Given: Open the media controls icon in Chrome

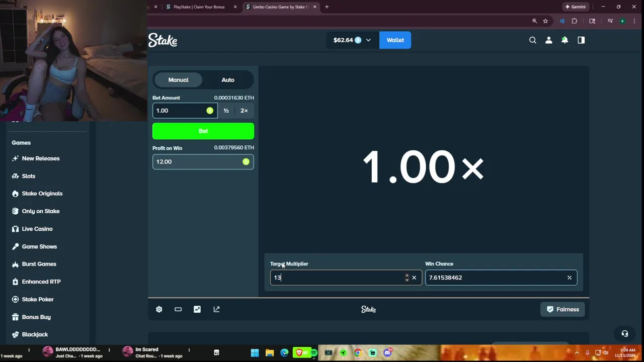Looking at the screenshot, I should pyautogui.click(x=610, y=21).
